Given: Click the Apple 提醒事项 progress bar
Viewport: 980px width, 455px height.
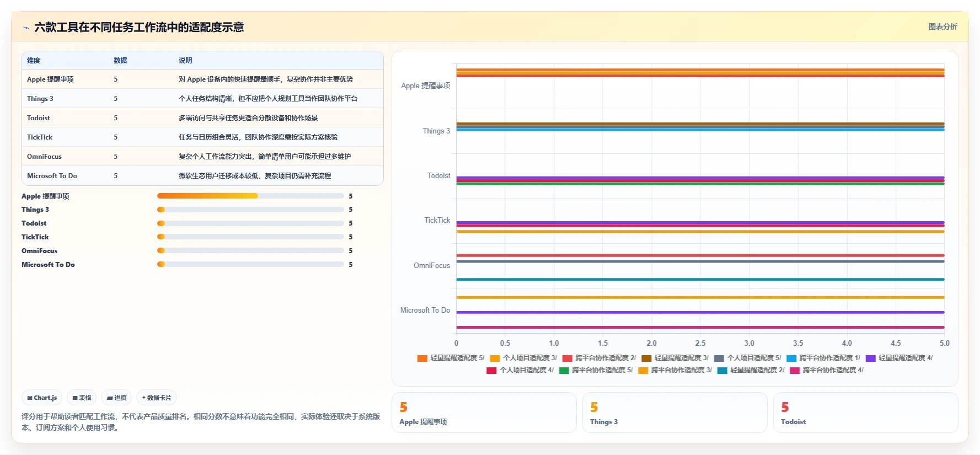Looking at the screenshot, I should (x=250, y=196).
